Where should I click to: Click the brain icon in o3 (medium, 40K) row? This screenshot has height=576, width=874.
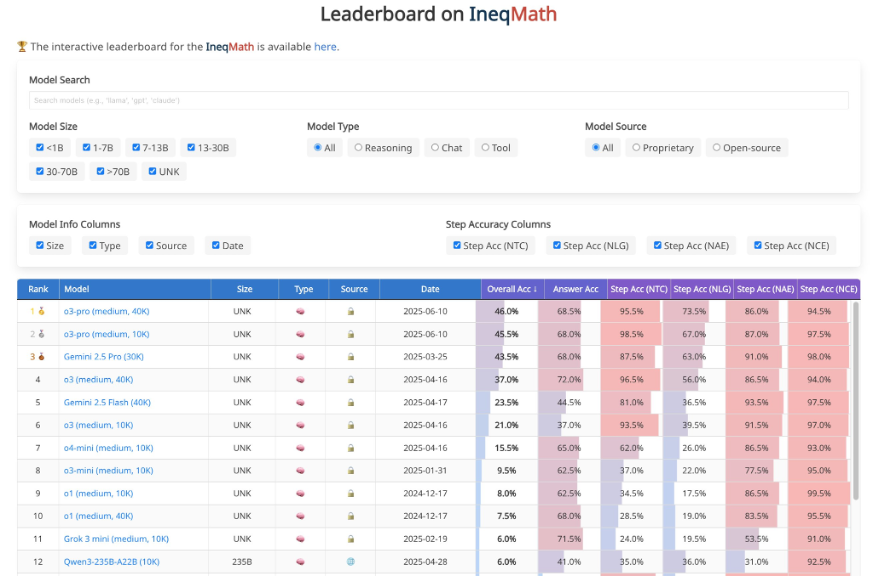coord(300,380)
